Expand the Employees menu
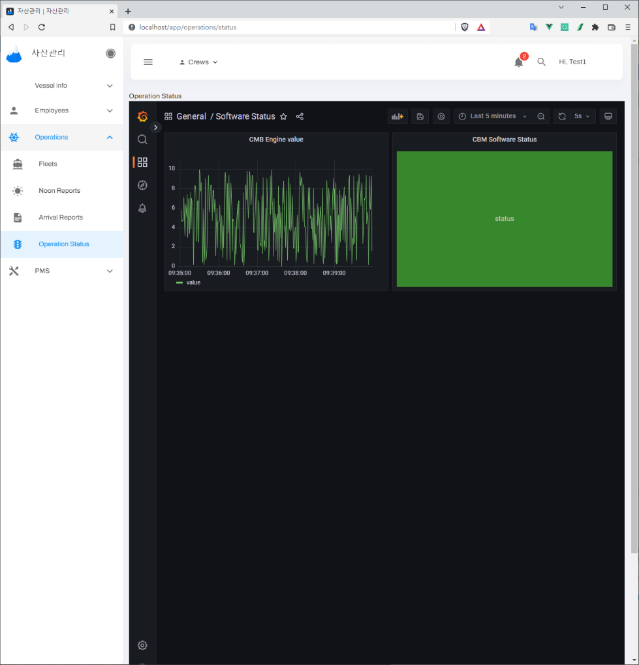Viewport: 639px width, 665px height. [62, 111]
